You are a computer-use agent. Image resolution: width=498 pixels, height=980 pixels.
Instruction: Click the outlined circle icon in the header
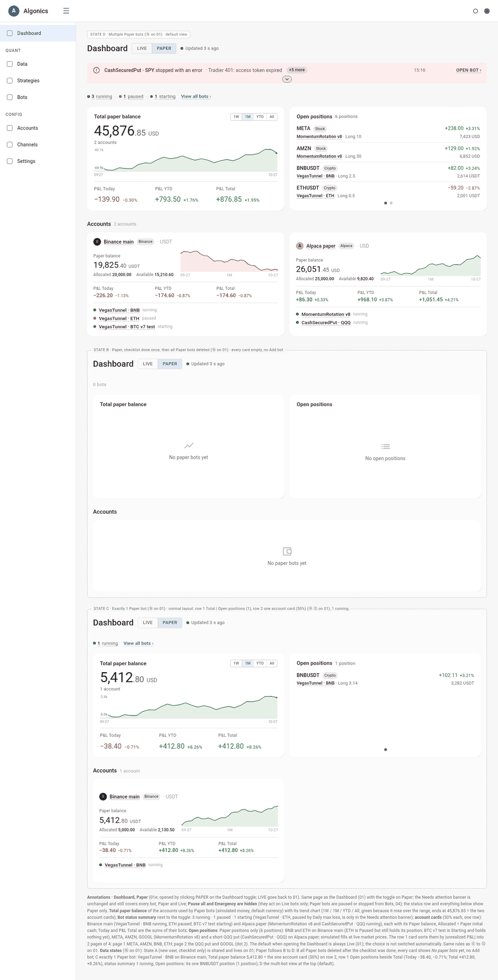coord(475,11)
